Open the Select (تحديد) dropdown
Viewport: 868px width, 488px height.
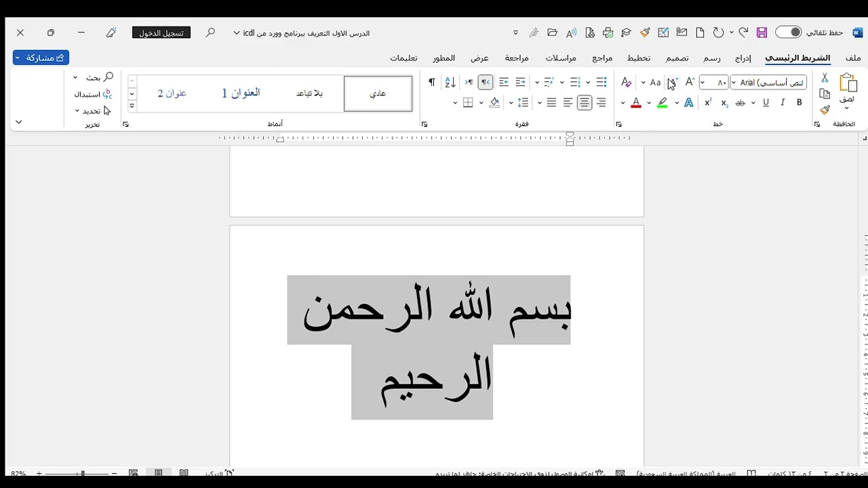(x=92, y=110)
